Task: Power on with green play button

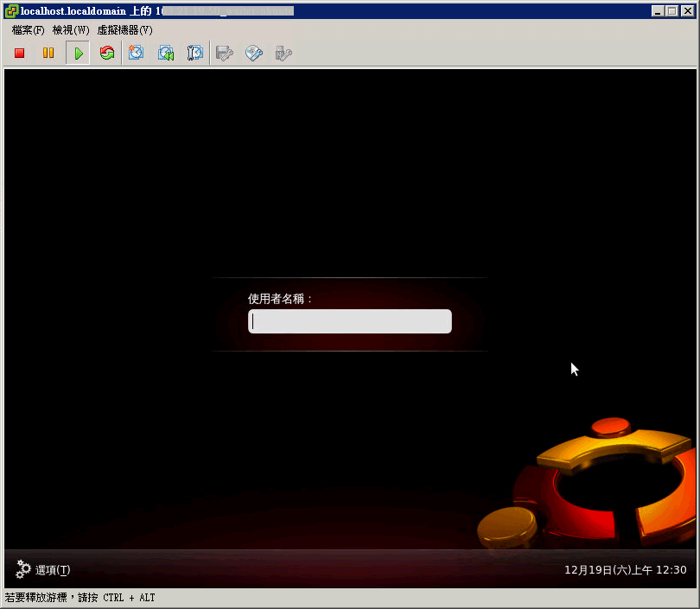Action: click(x=78, y=53)
